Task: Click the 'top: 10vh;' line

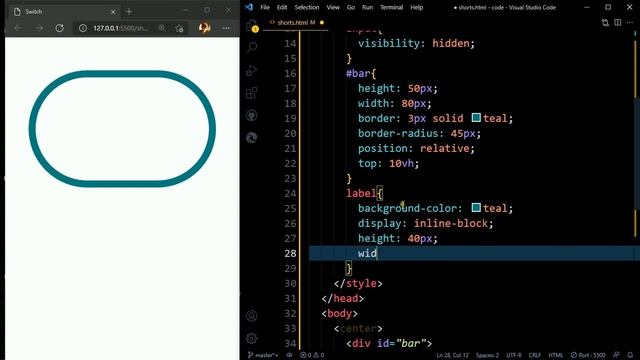Action: point(389,163)
